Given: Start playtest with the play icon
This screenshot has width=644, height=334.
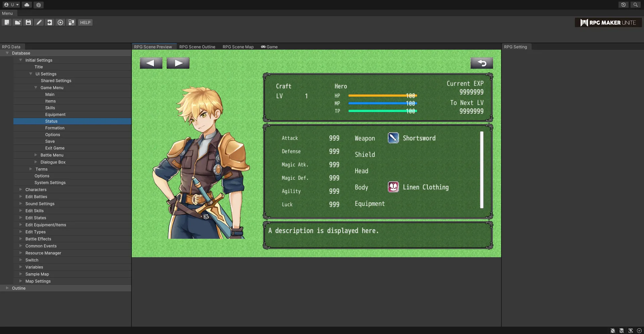Looking at the screenshot, I should 60,22.
